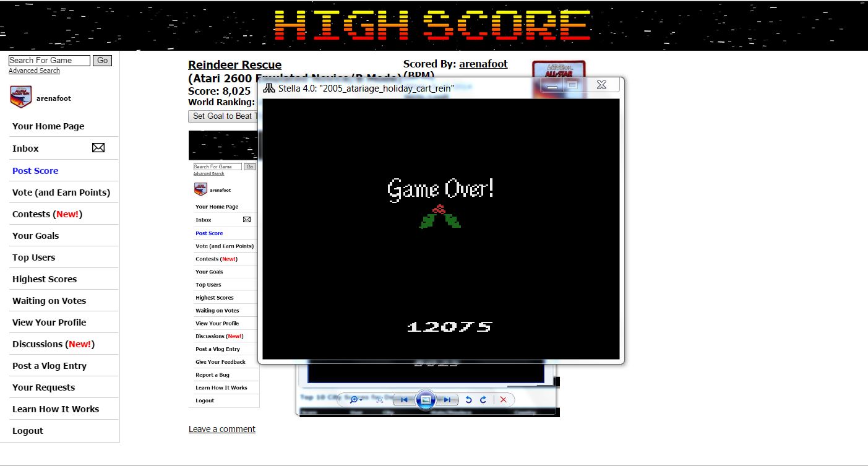The image size is (868, 476).
Task: Follow the Leave a comment link
Action: [x=221, y=429]
